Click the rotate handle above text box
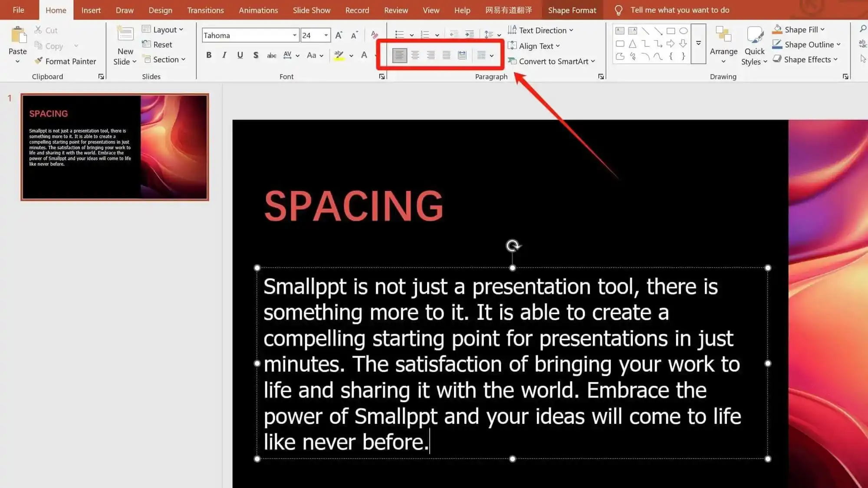This screenshot has width=868, height=488. pos(513,246)
